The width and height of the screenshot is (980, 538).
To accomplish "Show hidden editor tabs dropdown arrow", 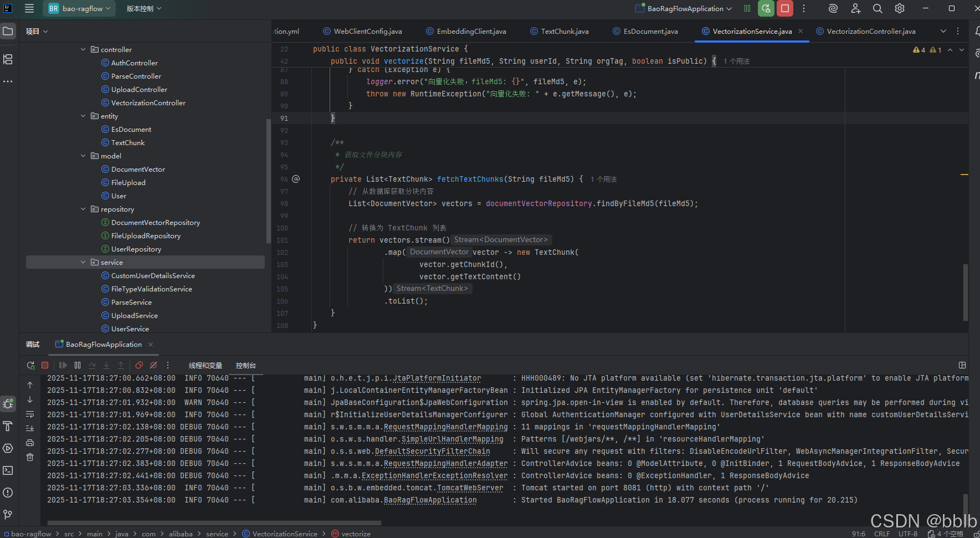I will click(943, 31).
